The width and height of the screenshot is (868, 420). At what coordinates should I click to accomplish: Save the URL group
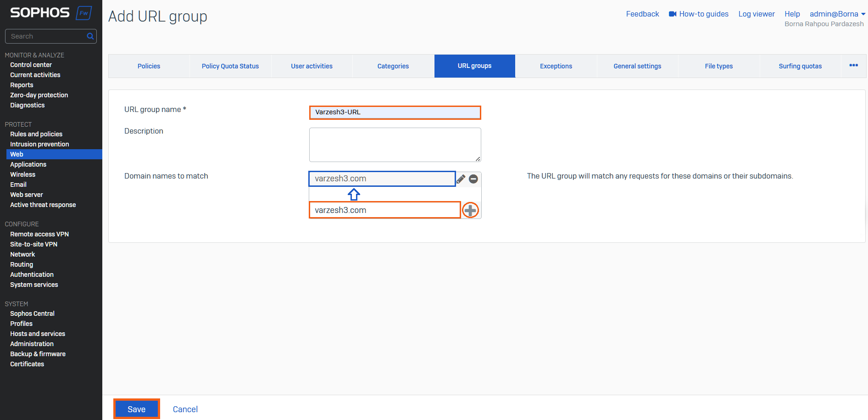point(137,409)
